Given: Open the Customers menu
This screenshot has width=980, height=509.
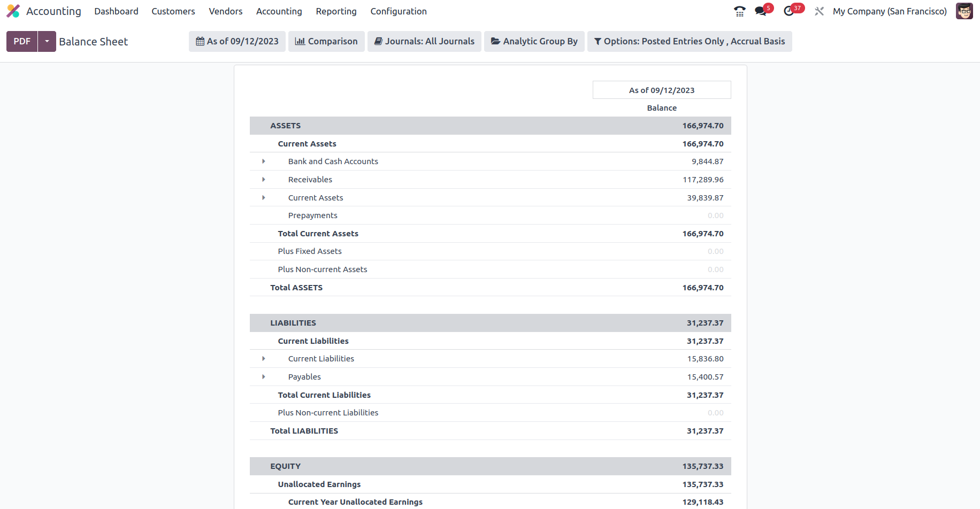Looking at the screenshot, I should tap(173, 11).
